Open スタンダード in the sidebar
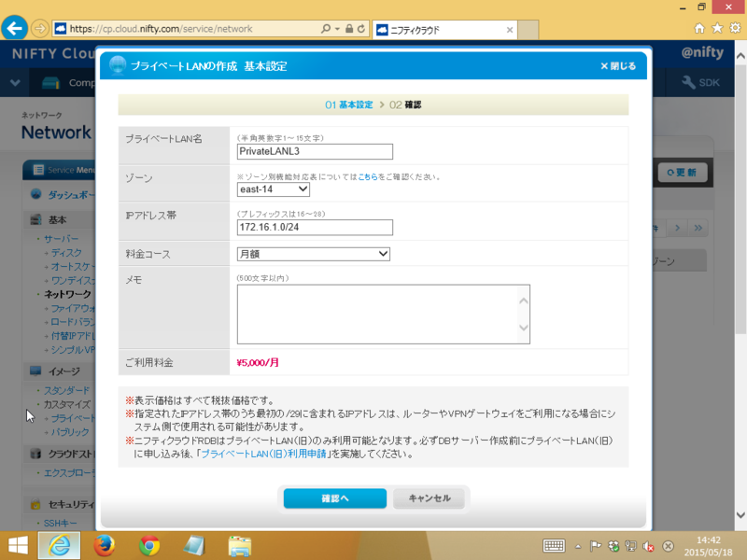The height and width of the screenshot is (560, 747). [x=66, y=390]
